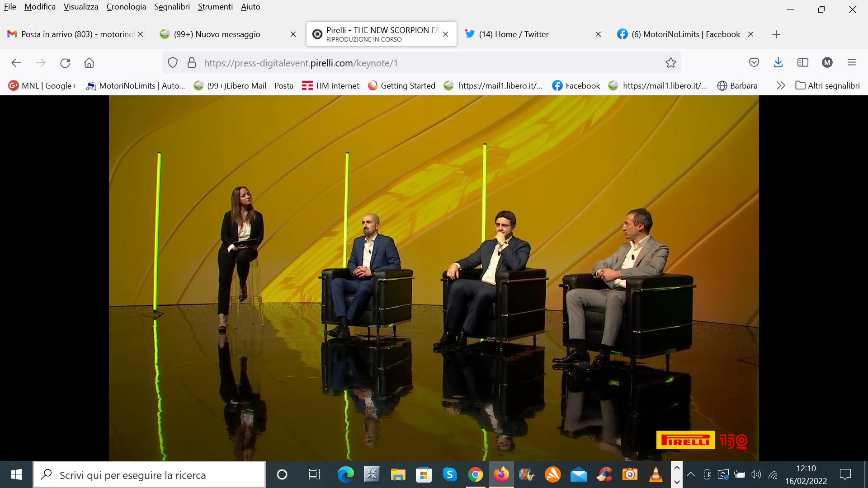This screenshot has height=488, width=868.
Task: Open the Firefox hamburger application menu
Action: (x=851, y=63)
